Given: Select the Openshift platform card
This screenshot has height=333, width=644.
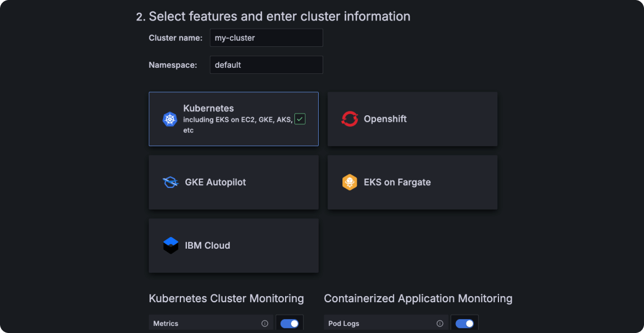Looking at the screenshot, I should pos(412,119).
